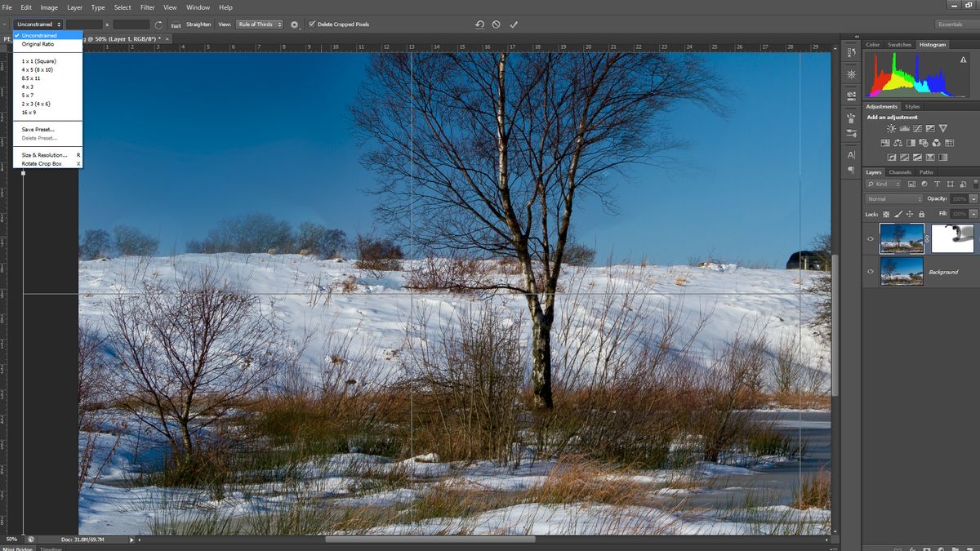Commit the current crop with the checkmark
The height and width of the screenshot is (551, 980).
point(514,24)
